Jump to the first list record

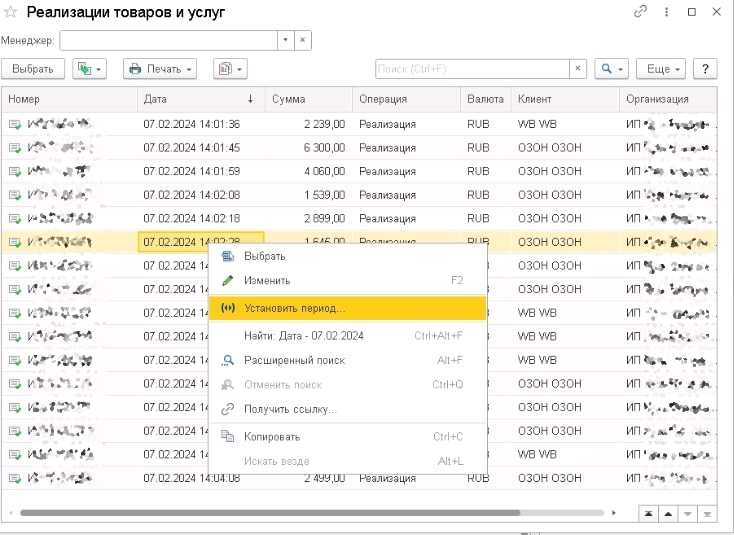coord(649,513)
